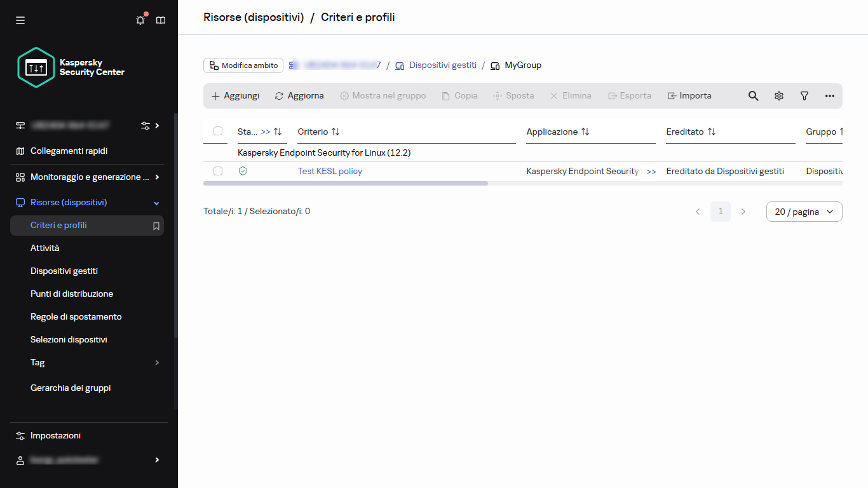This screenshot has height=488, width=868.
Task: Check the Test KESL policy row checkbox
Action: point(218,171)
